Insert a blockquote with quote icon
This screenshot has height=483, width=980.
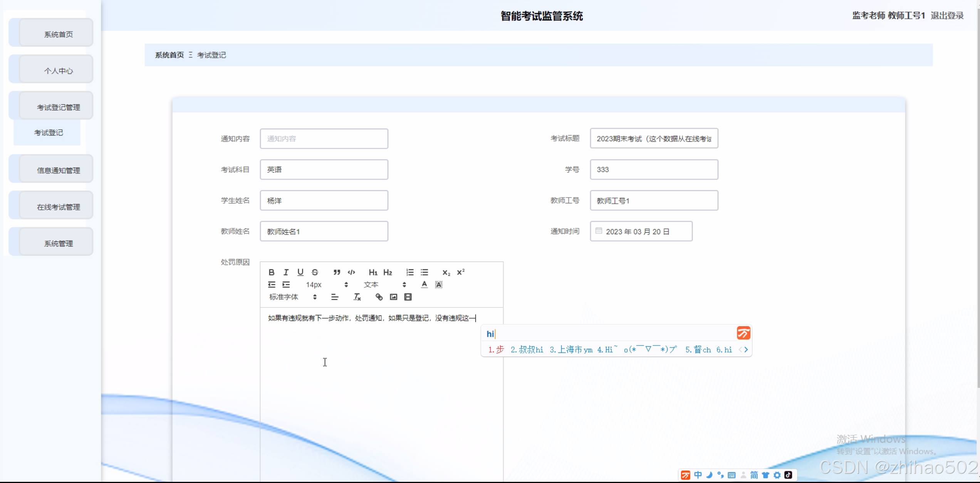point(337,272)
